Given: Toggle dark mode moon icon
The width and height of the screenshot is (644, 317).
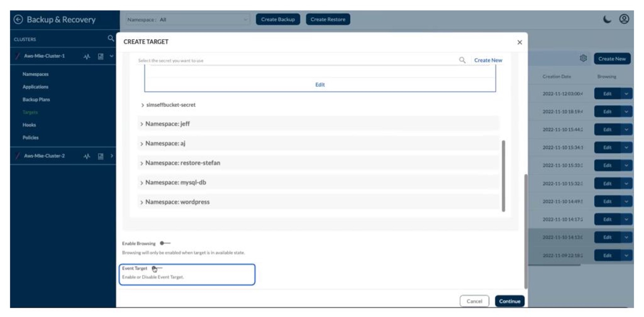Looking at the screenshot, I should click(607, 19).
